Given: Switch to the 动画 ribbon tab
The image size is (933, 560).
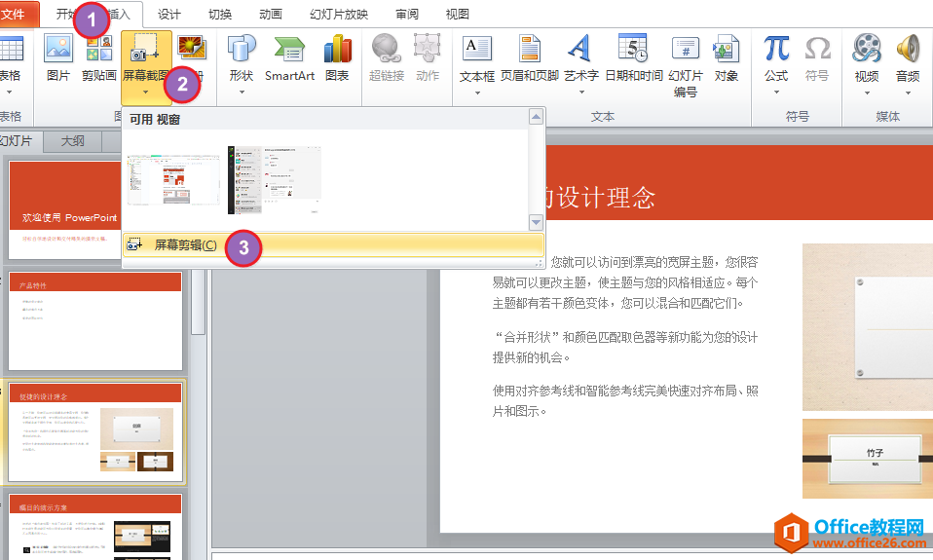Looking at the screenshot, I should (271, 14).
